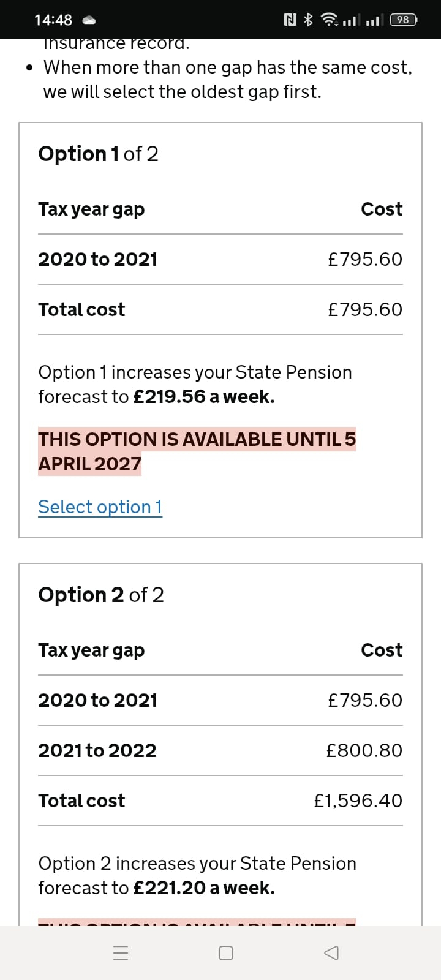Tap the Wi-Fi status icon
The width and height of the screenshot is (441, 980).
click(330, 20)
